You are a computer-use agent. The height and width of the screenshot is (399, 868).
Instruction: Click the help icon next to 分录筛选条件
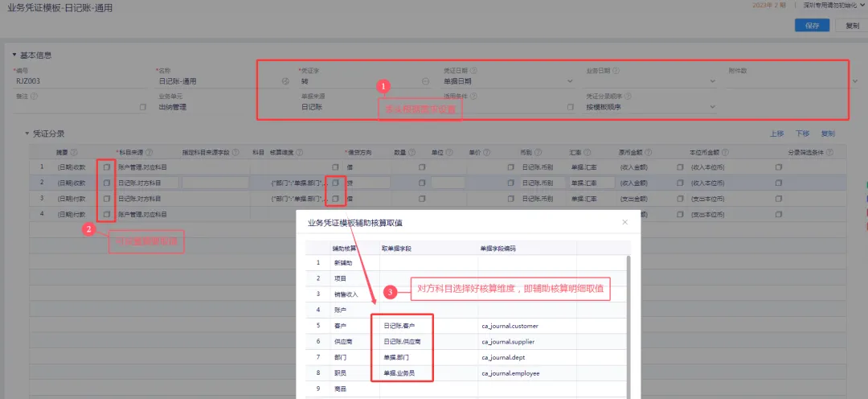[829, 152]
